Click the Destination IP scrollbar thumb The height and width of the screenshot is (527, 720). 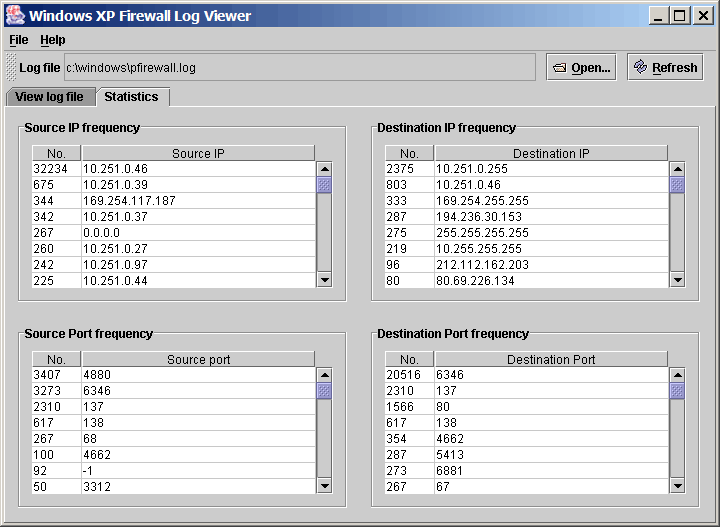coord(677,185)
